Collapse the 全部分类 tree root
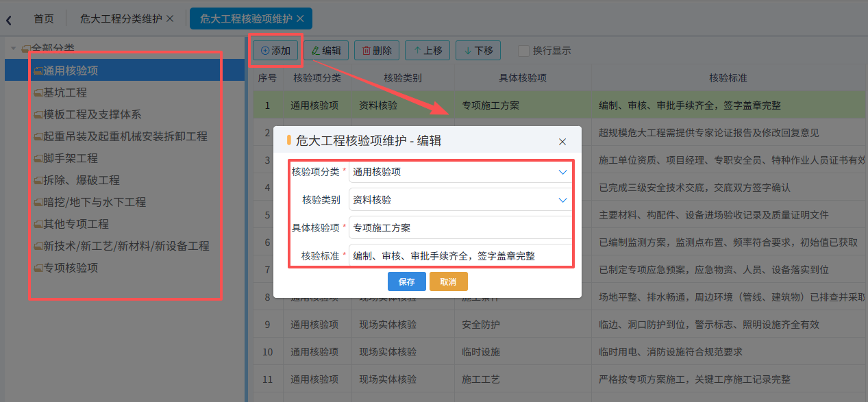Viewport: 868px width, 402px height. tap(12, 49)
